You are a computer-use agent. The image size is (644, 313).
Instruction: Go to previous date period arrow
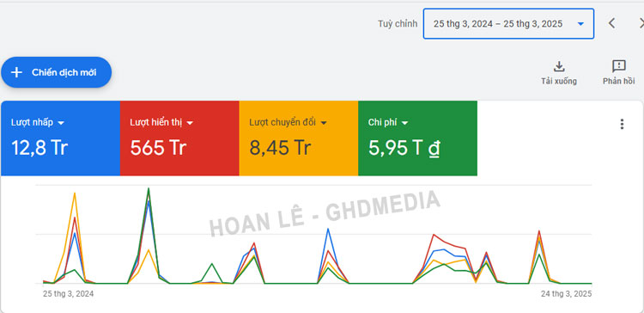click(611, 23)
